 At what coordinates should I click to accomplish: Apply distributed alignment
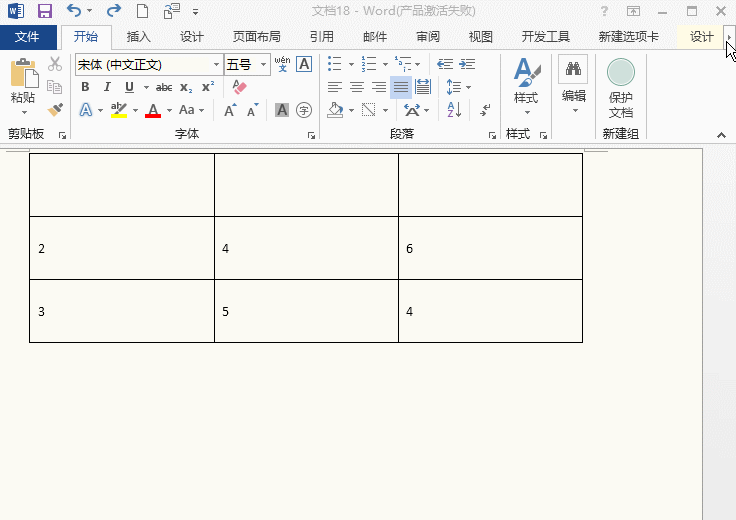pos(423,87)
